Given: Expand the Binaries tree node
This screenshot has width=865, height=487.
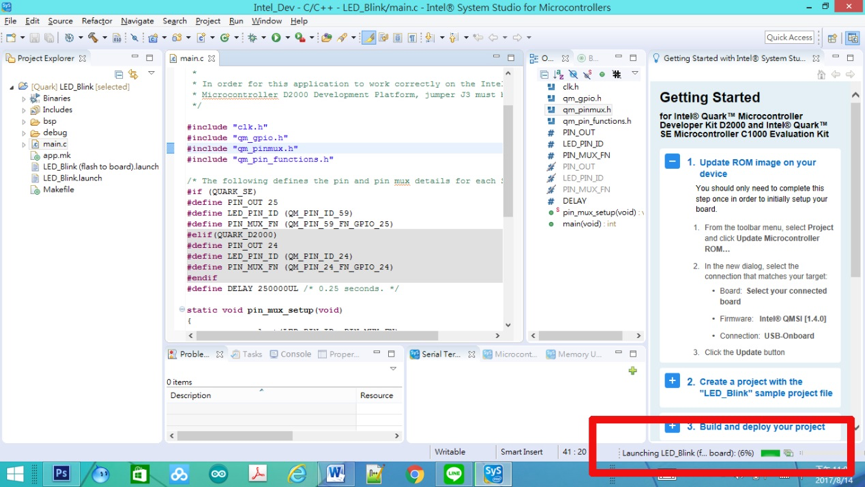Looking at the screenshot, I should (x=24, y=99).
